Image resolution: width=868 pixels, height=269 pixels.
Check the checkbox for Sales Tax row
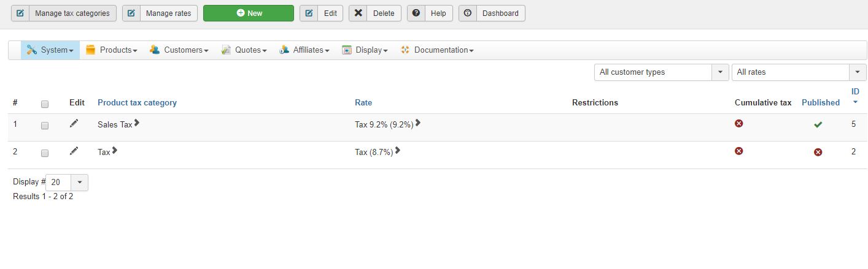[x=45, y=126]
